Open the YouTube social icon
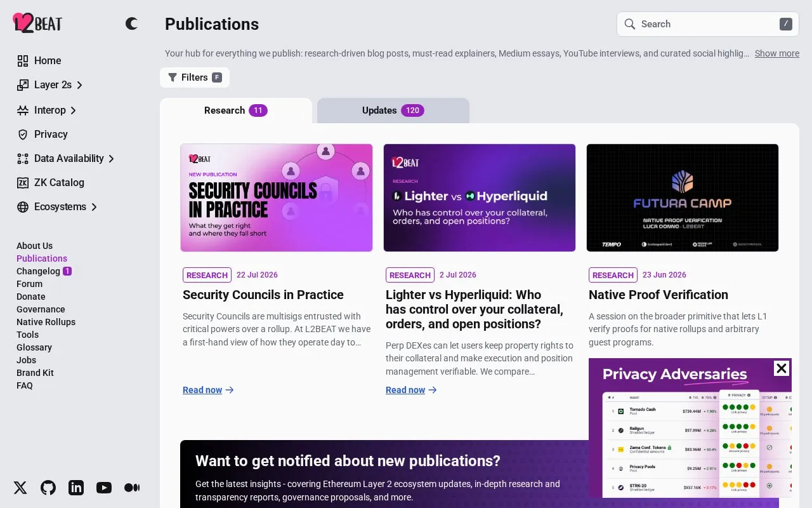 tap(104, 488)
